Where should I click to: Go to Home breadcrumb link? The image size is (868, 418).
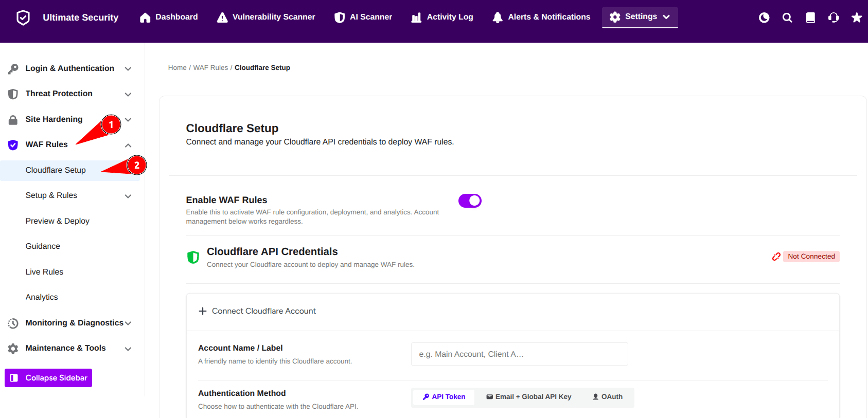[x=177, y=68]
